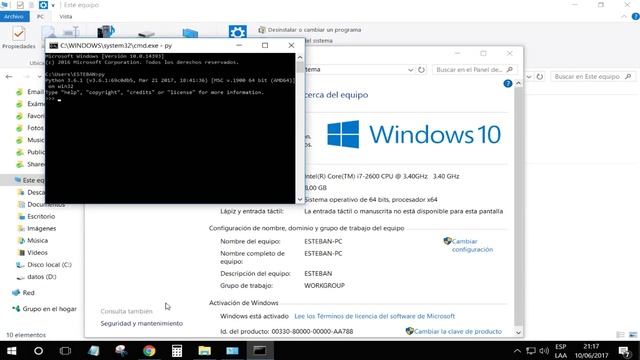
Task: Click Cambiar configuración link
Action: pos(472,245)
